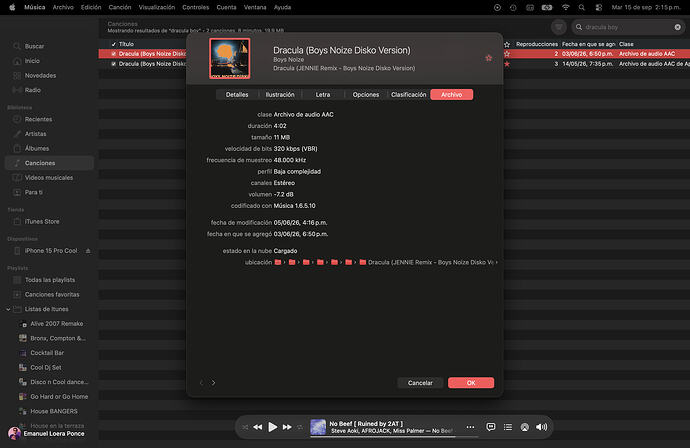Confirm with the OK button
The height and width of the screenshot is (448, 690).
(471, 383)
